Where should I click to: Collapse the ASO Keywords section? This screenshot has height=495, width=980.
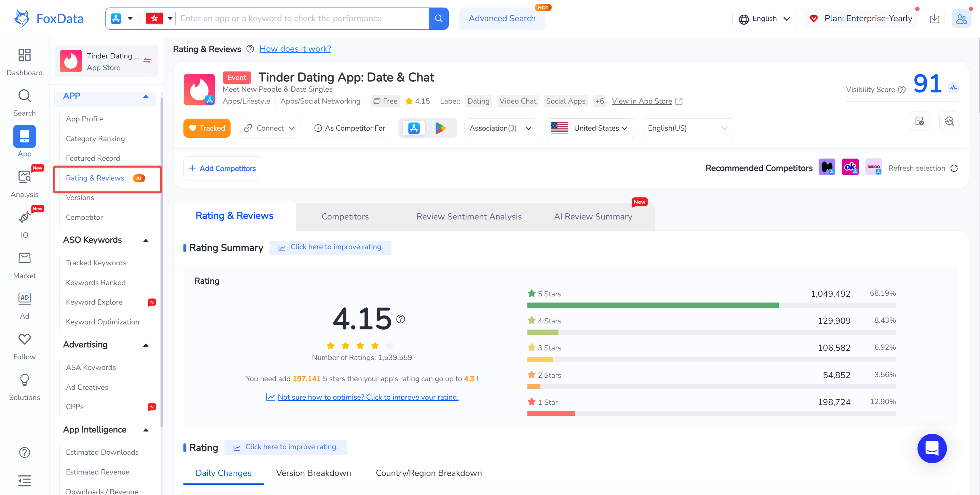click(146, 240)
